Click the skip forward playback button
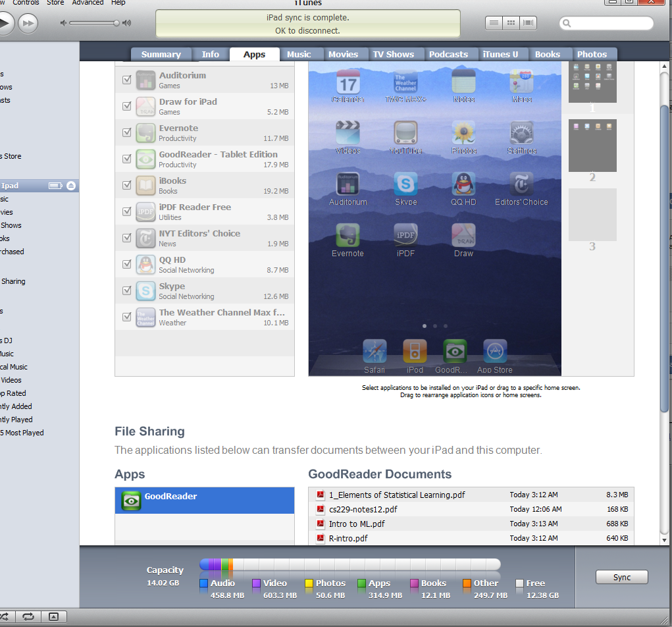 pyautogui.click(x=28, y=23)
